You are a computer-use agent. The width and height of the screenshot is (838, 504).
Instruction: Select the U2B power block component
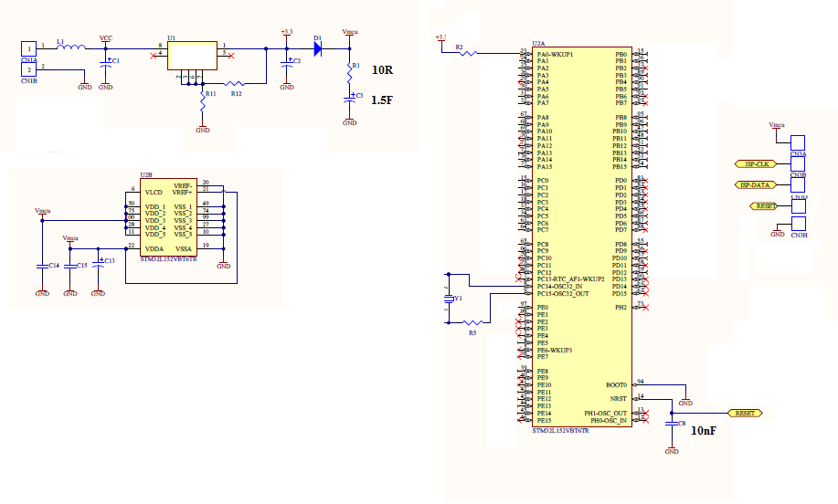(168, 217)
